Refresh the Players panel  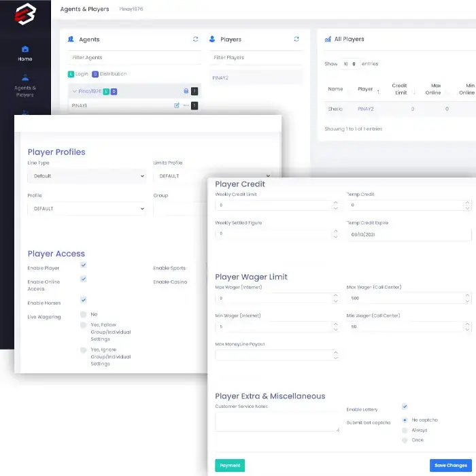[x=296, y=39]
